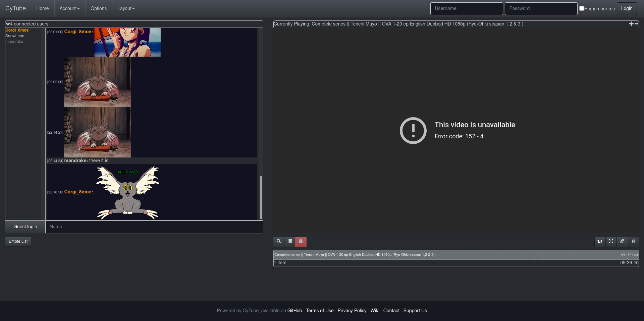Follow the GitHub footer link

[x=294, y=311]
